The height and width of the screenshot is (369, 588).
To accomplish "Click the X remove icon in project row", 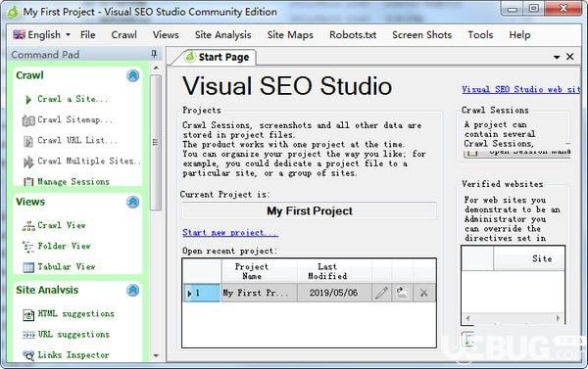I will [423, 293].
